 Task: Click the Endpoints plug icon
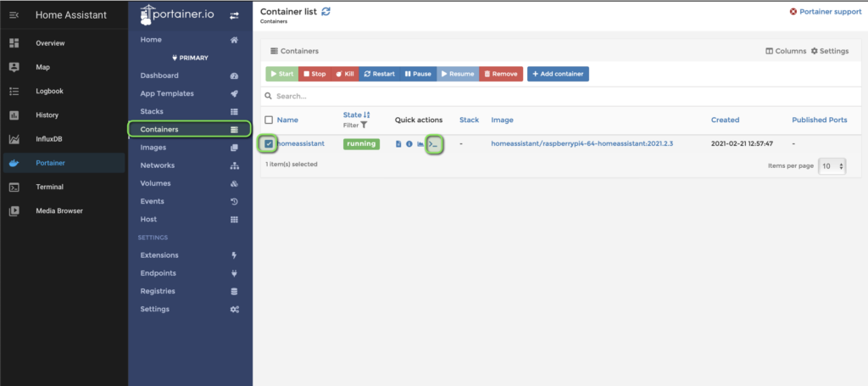tap(234, 273)
